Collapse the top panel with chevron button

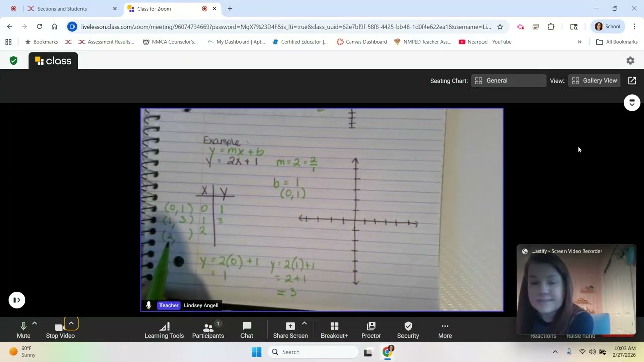(632, 103)
